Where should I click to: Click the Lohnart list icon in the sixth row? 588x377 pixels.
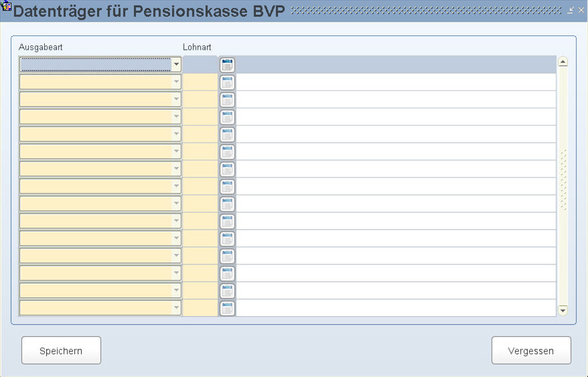[227, 151]
